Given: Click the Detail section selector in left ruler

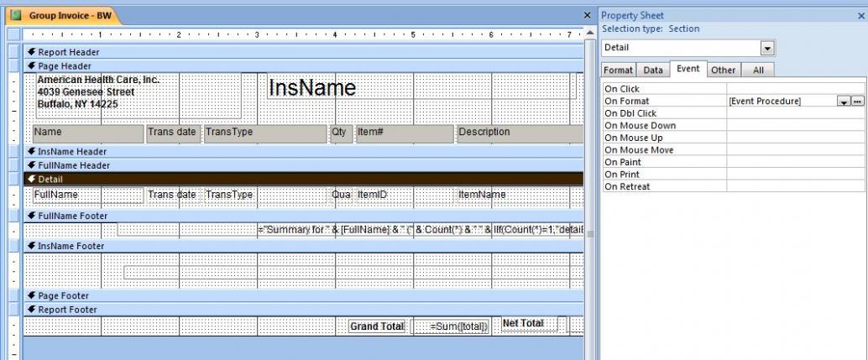Looking at the screenshot, I should (13, 179).
